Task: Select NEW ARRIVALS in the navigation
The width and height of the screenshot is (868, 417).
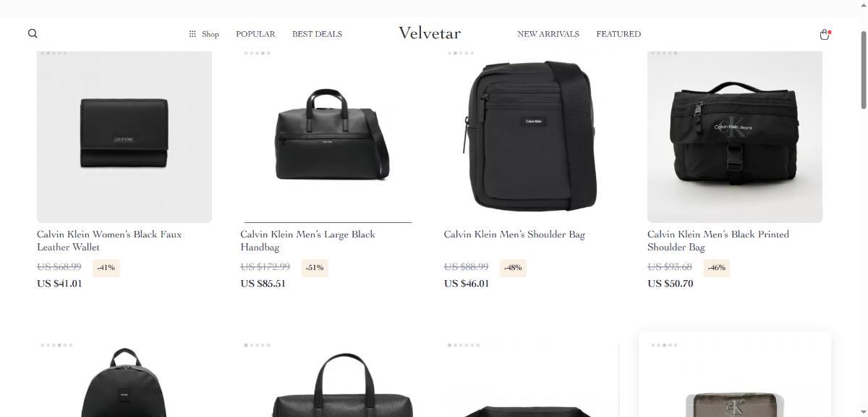Action: [548, 34]
